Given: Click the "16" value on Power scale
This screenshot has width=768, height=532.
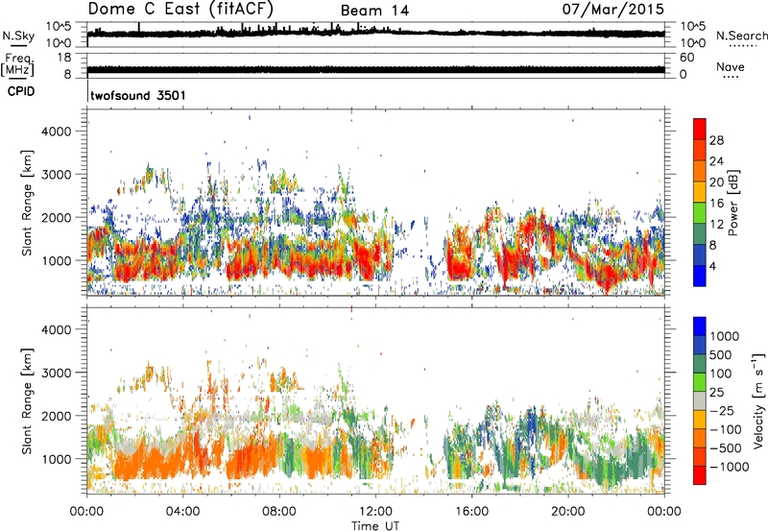Looking at the screenshot, I should coord(716,204).
